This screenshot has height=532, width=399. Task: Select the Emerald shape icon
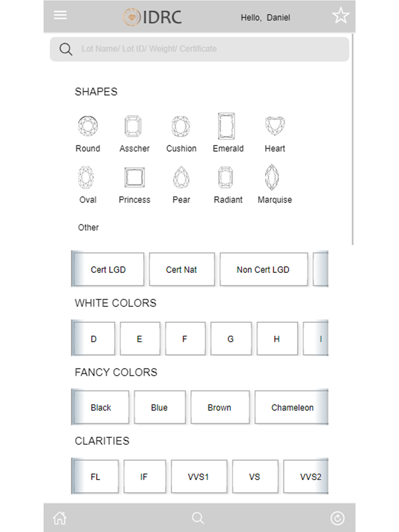pos(227,125)
